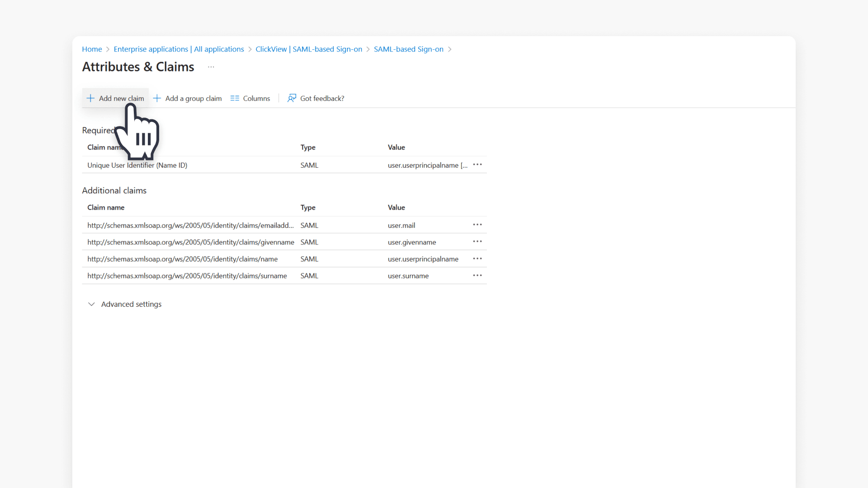The width and height of the screenshot is (868, 488).
Task: Click the Add a group claim button
Action: click(x=193, y=98)
